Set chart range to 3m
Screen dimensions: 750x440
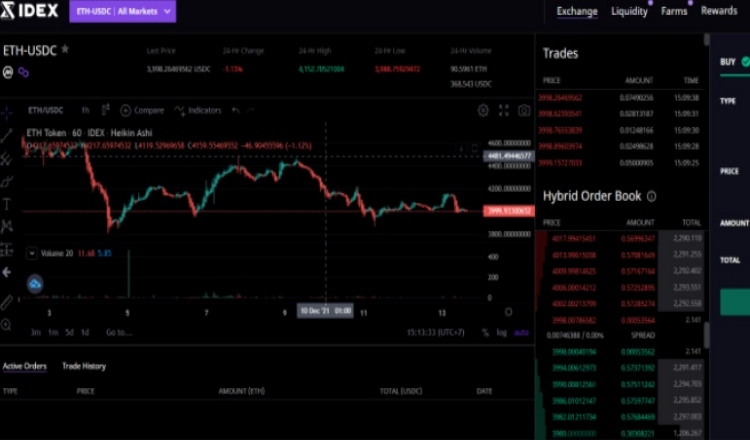click(x=35, y=332)
